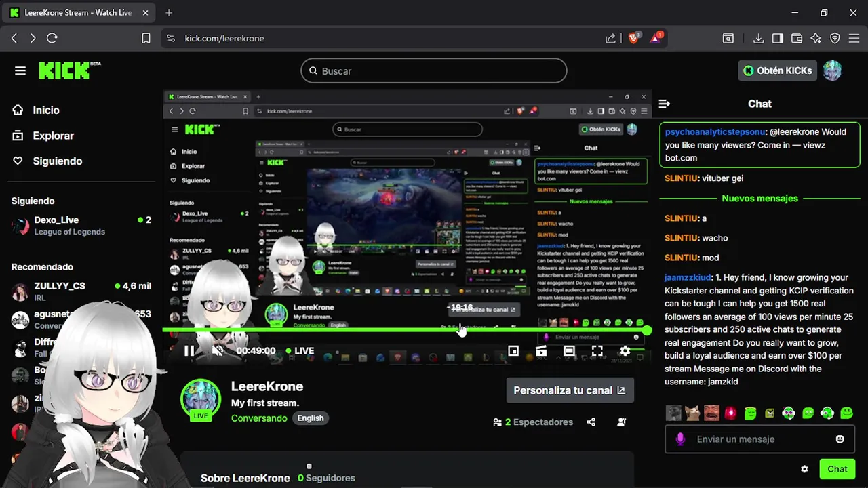Image resolution: width=868 pixels, height=488 pixels.
Task: Insert the red gem emote
Action: tap(730, 413)
